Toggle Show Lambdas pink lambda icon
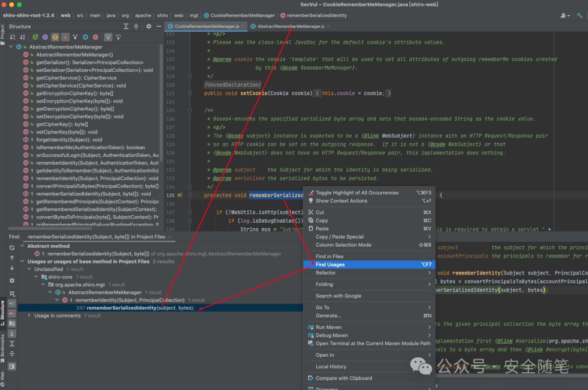Viewport: 588px width, 390px height. 96,37
